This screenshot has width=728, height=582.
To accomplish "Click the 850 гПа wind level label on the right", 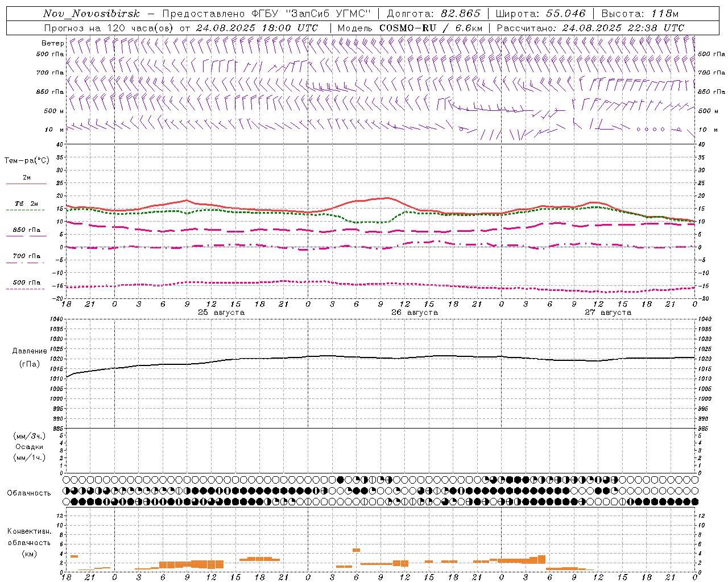I will 712,92.
